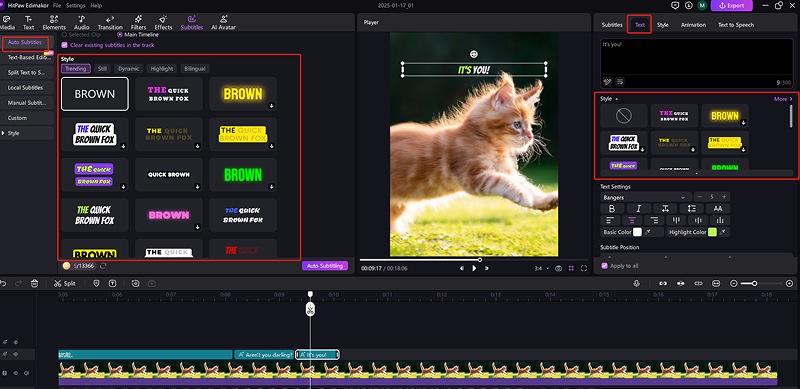Step to the previous frame
800x389 pixels.
[462, 268]
